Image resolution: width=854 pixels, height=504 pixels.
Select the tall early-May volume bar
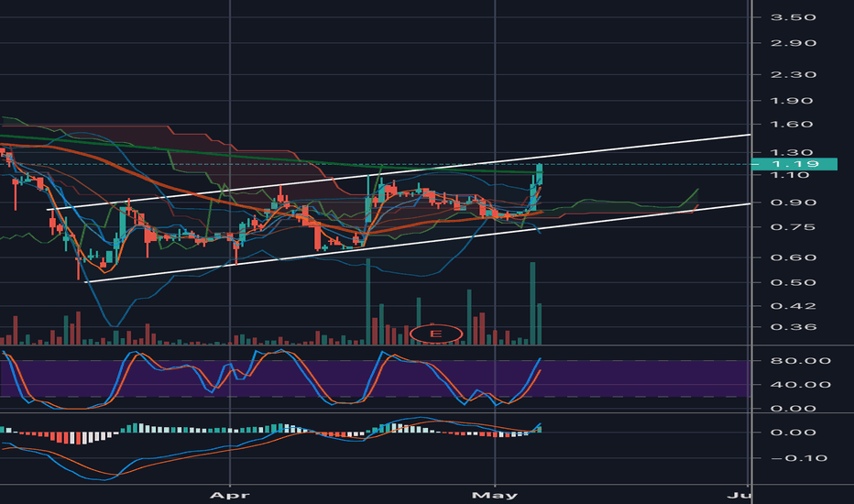[x=532, y=303]
